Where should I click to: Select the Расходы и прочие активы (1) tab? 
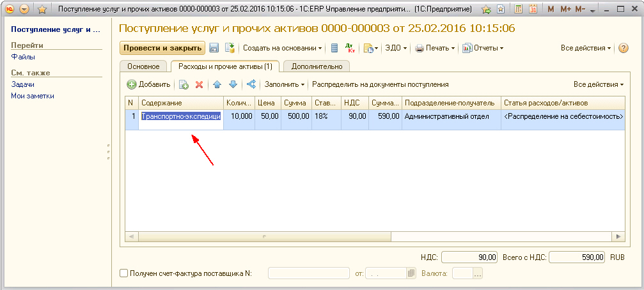[x=226, y=66]
